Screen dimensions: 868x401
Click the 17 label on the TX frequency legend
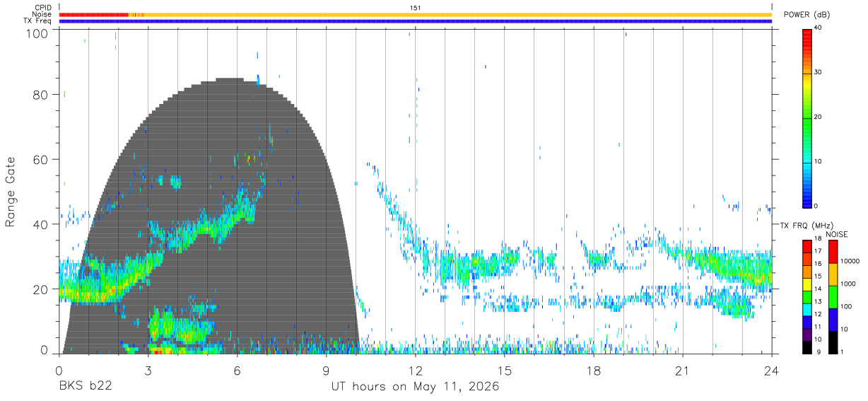818,251
